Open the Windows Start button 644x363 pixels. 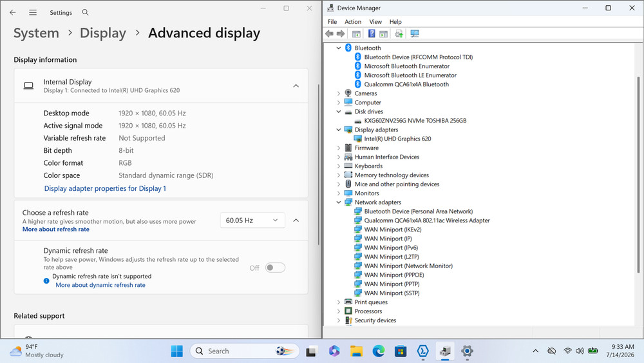coord(177,351)
